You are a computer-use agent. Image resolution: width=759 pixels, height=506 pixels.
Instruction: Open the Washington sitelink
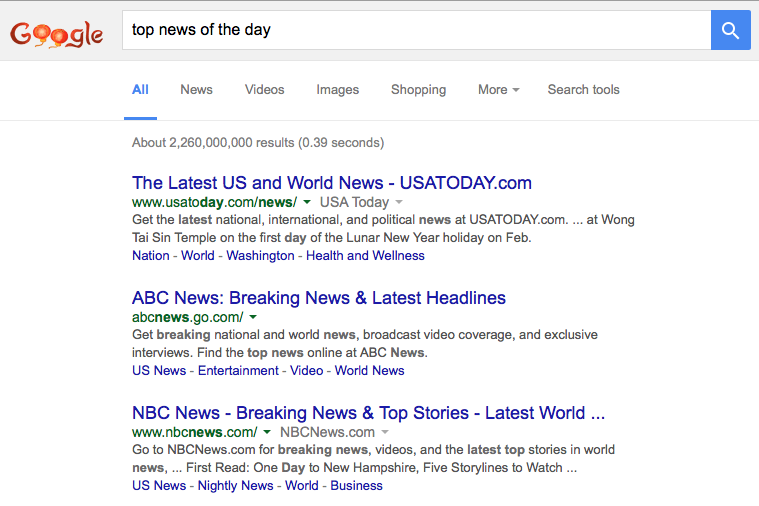[260, 256]
